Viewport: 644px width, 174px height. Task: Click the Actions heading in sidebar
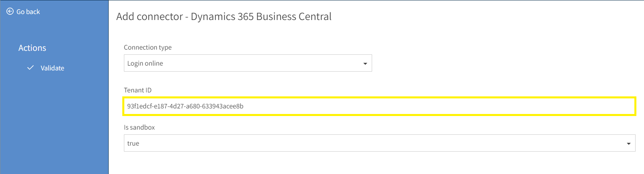[32, 48]
